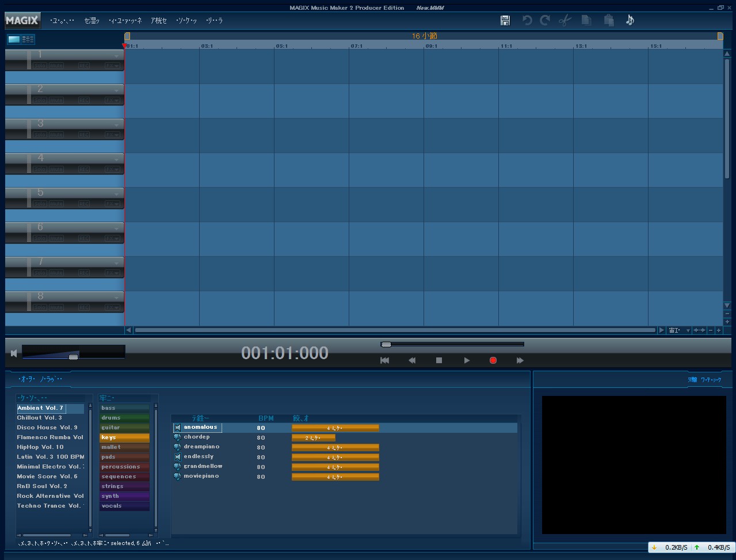This screenshot has height=560, width=736.
Task: Arm REC on track 3
Action: (x=84, y=135)
